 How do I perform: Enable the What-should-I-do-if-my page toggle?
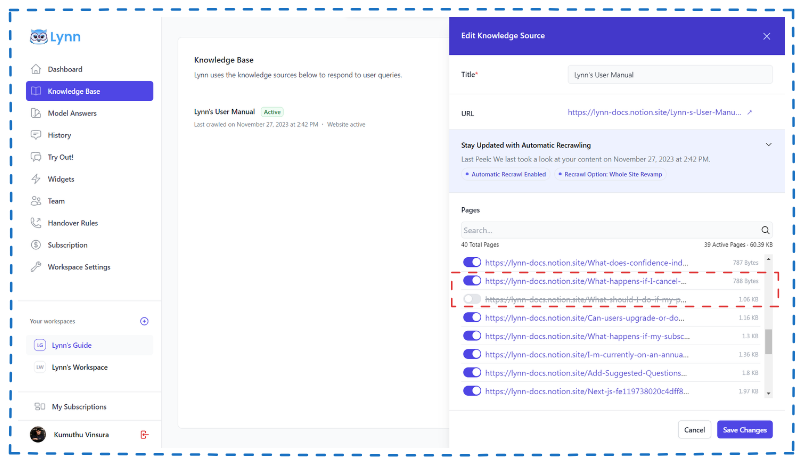pyautogui.click(x=473, y=299)
